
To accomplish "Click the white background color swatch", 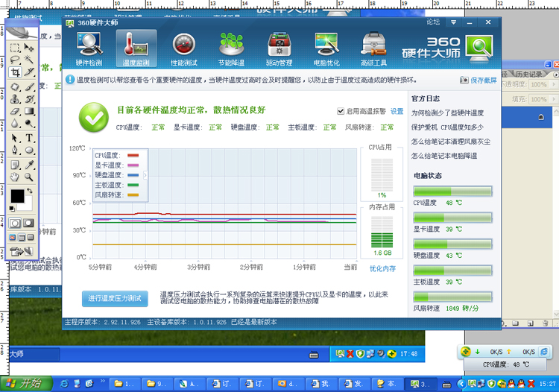I will point(27,206).
